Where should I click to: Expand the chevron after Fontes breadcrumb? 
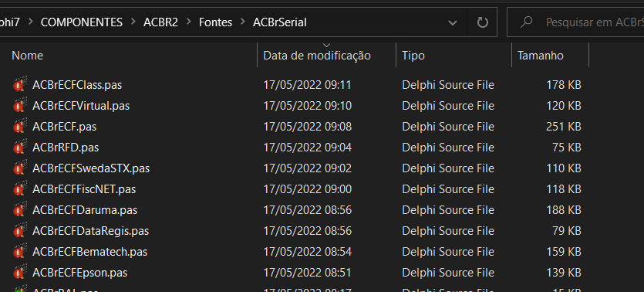pos(243,22)
